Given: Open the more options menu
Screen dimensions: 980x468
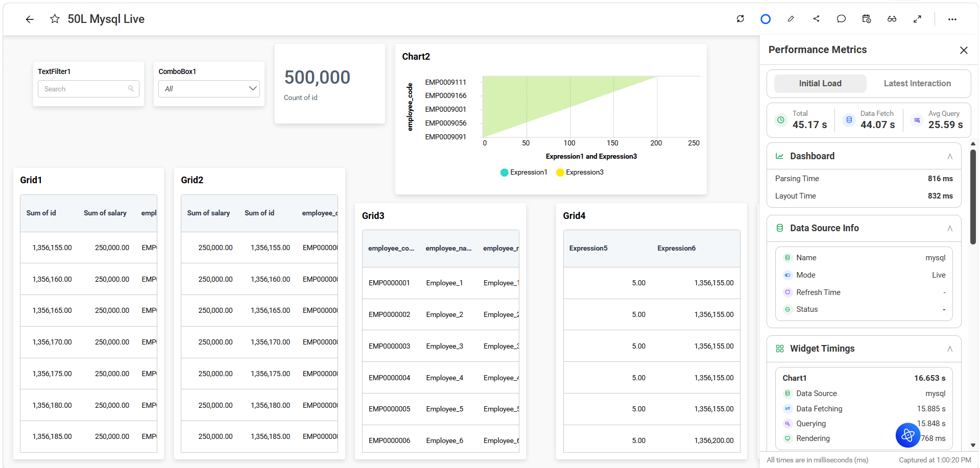Looking at the screenshot, I should [952, 19].
